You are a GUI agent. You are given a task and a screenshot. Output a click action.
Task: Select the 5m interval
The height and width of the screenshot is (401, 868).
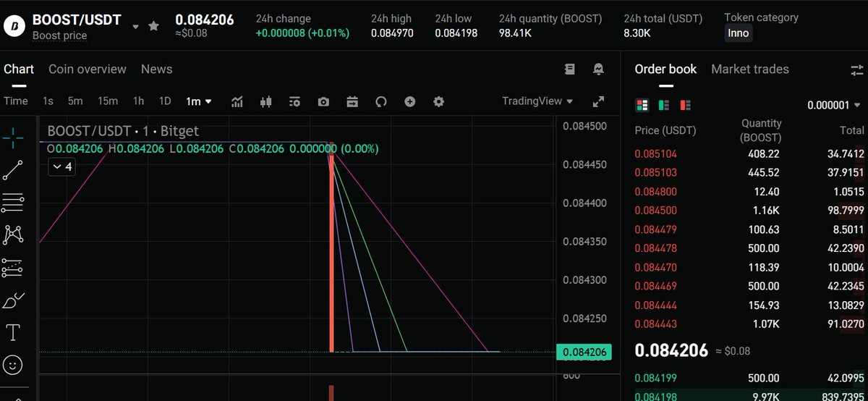(x=75, y=101)
